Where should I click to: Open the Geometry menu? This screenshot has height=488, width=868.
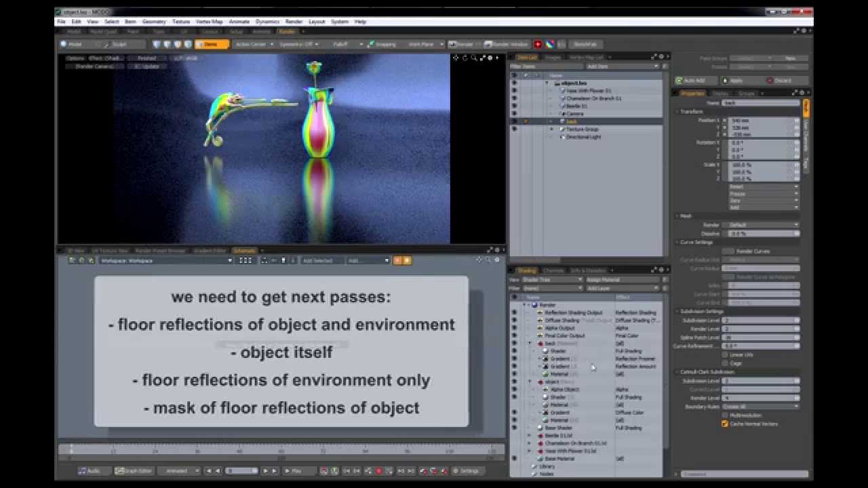coord(154,22)
